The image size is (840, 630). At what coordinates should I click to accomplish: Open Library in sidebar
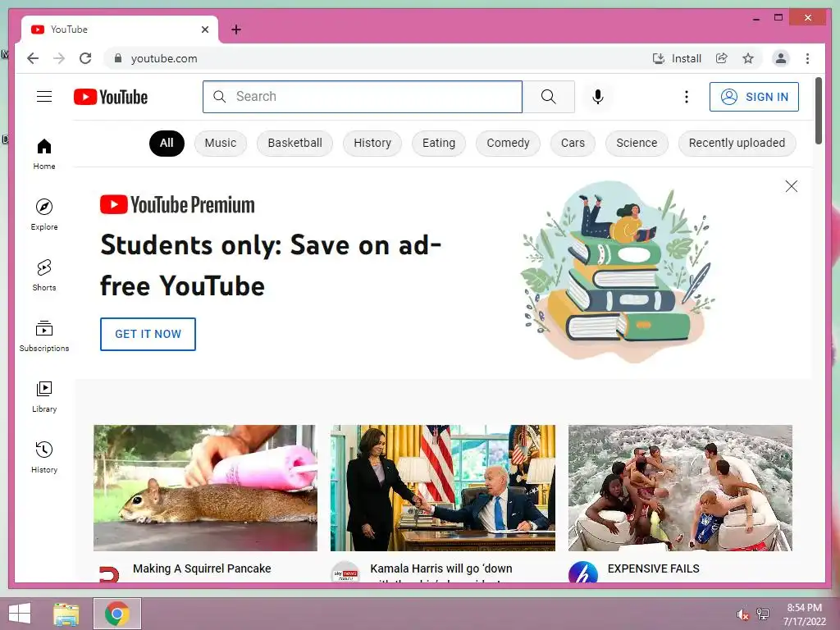click(44, 396)
